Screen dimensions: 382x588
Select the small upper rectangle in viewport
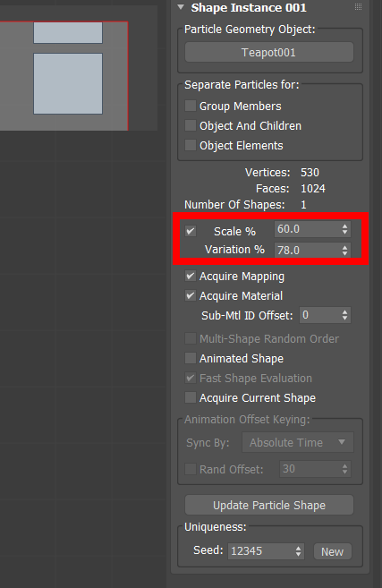(68, 32)
